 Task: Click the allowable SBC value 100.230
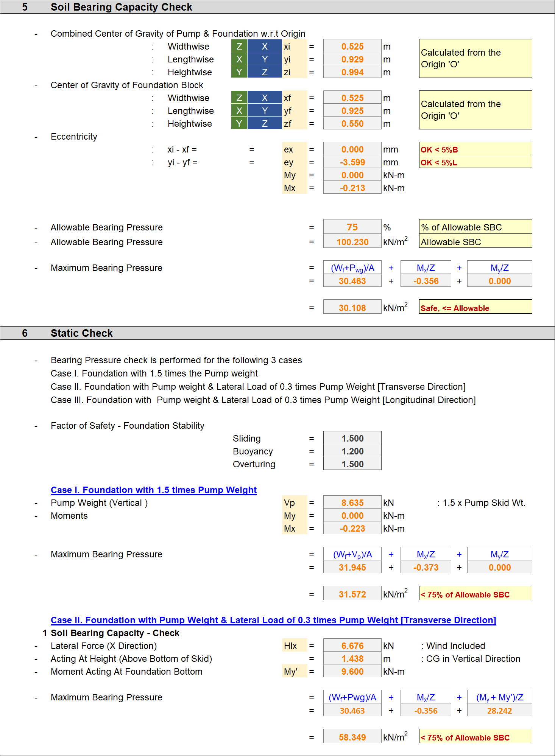[352, 242]
